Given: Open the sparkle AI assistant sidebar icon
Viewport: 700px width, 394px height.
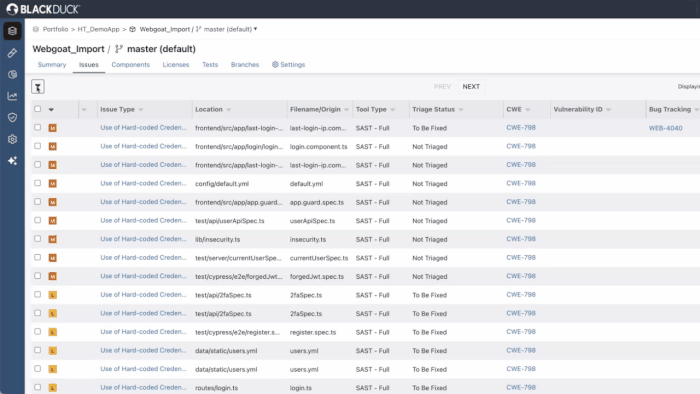Looking at the screenshot, I should [x=12, y=161].
